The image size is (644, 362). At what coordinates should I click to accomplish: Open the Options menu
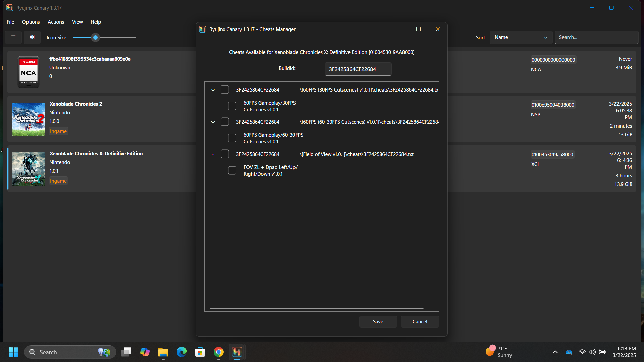[31, 22]
